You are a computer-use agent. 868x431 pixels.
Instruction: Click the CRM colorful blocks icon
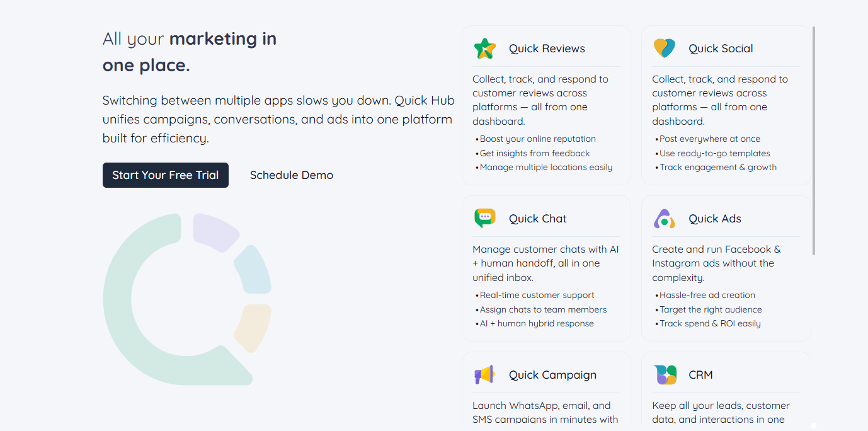pos(665,375)
